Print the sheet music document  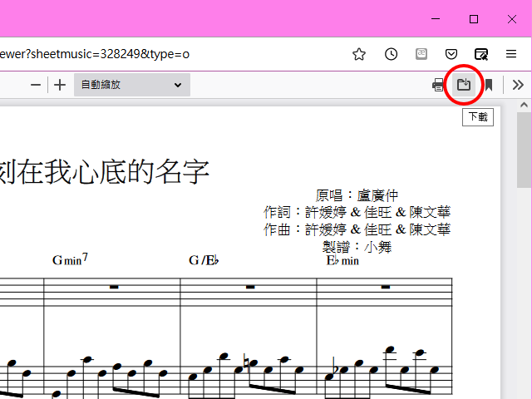coord(438,85)
